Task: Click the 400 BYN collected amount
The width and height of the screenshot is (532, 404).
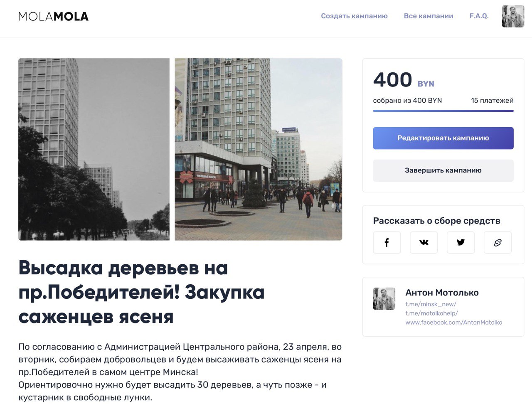Action: [404, 80]
